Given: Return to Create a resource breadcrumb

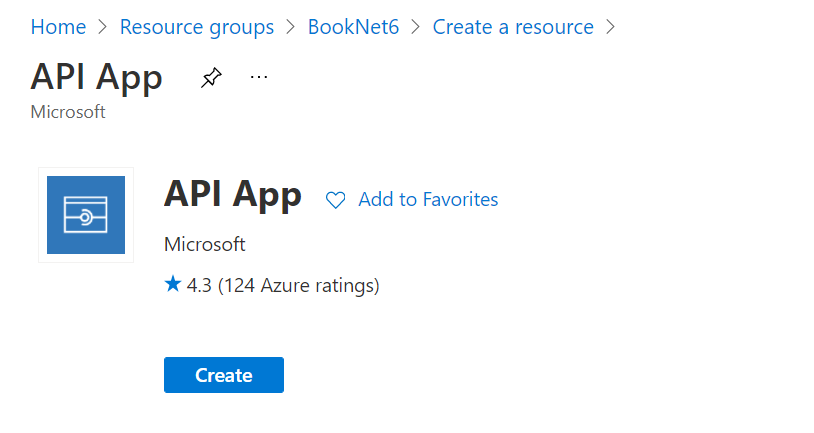Looking at the screenshot, I should pyautogui.click(x=513, y=26).
